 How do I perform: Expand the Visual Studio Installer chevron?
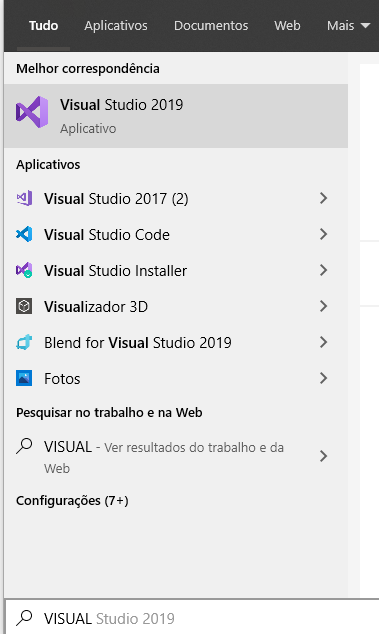(x=323, y=270)
